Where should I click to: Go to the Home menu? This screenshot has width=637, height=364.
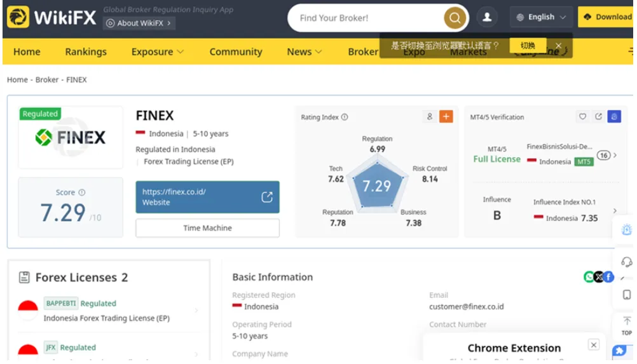[27, 51]
